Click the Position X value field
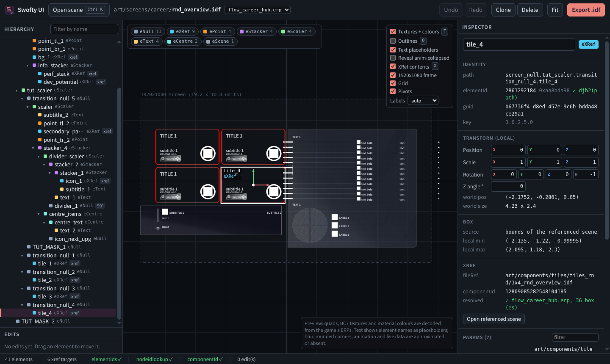 pyautogui.click(x=508, y=150)
